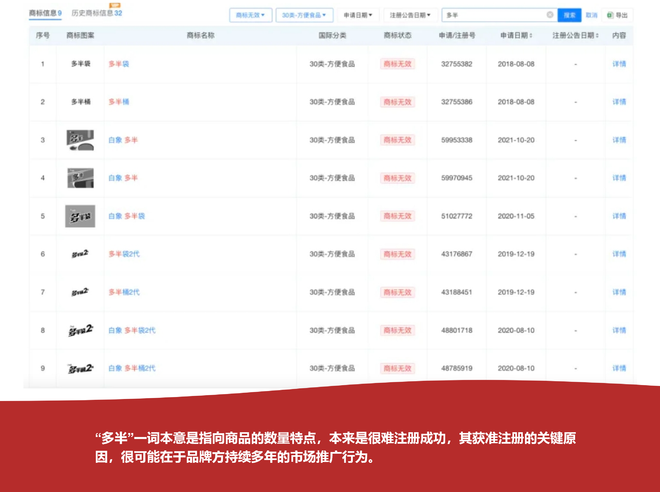Image resolution: width=660 pixels, height=492 pixels.
Task: Open trademark logo thumbnail in row 9
Action: coord(80,368)
